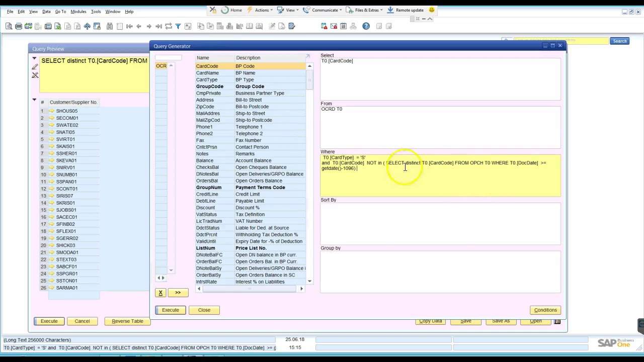
Task: Click inside the Group by field
Action: pos(440,272)
